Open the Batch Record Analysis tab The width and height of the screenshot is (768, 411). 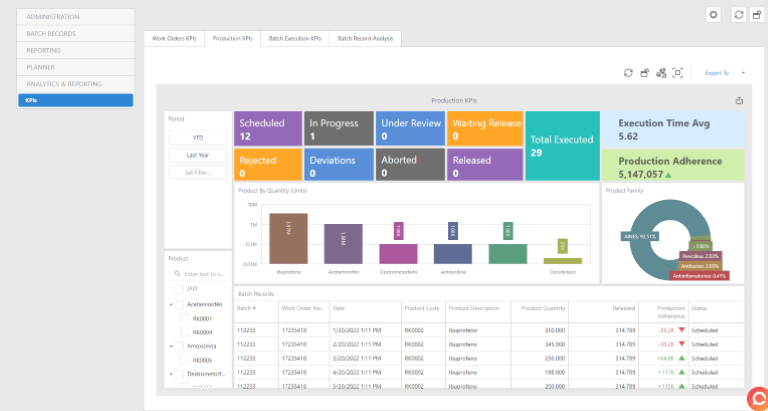[x=365, y=38]
